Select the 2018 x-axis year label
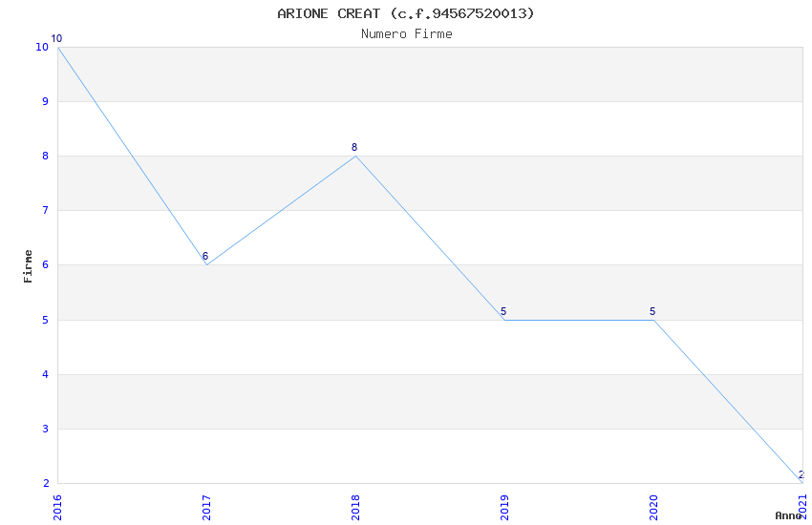812x525 pixels. click(355, 506)
